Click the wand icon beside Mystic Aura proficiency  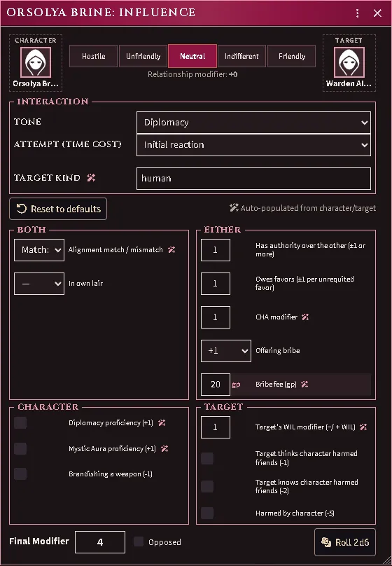[164, 448]
